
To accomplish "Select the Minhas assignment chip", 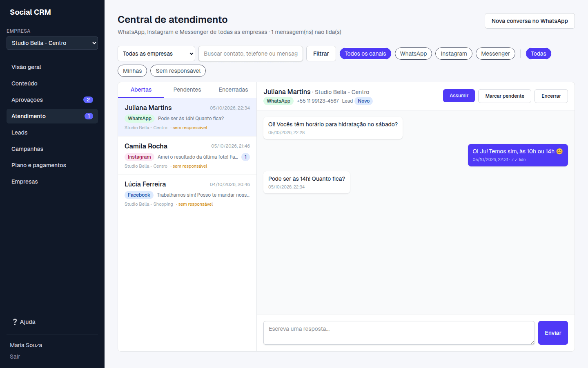I will click(x=132, y=71).
